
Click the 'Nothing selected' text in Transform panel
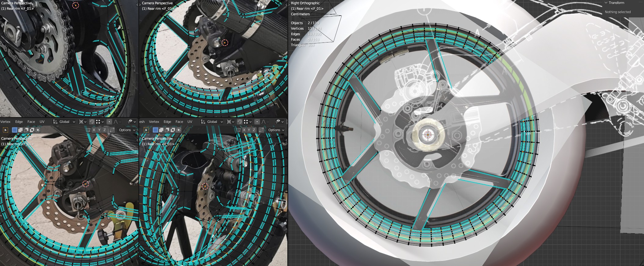click(617, 12)
